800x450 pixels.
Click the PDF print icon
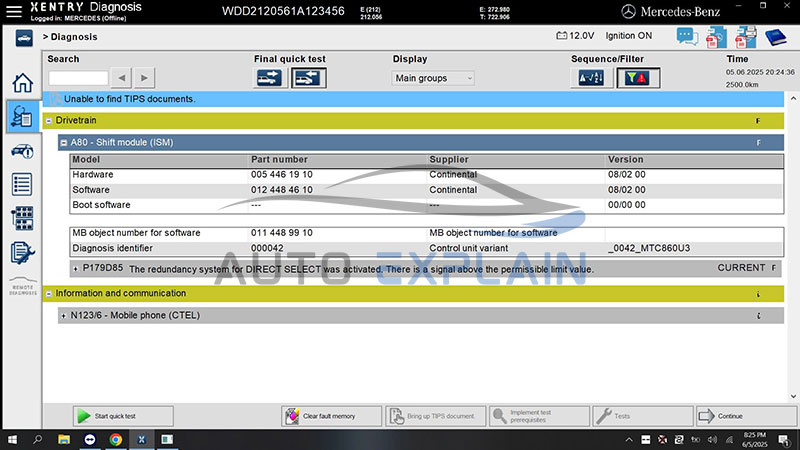745,37
